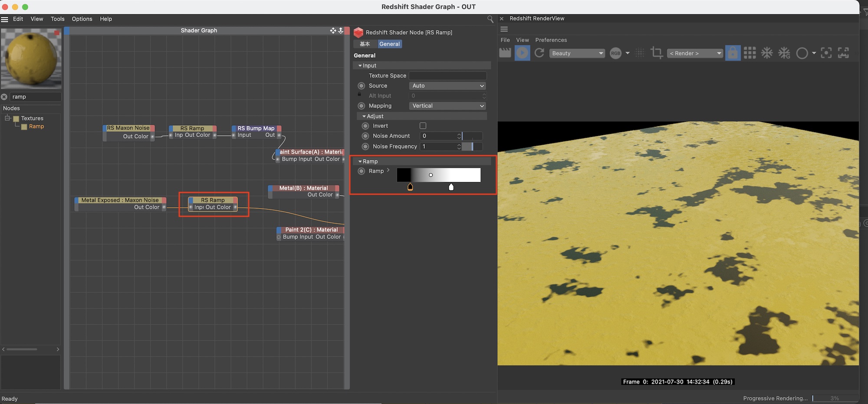Refresh the render with the reload icon

click(x=539, y=53)
